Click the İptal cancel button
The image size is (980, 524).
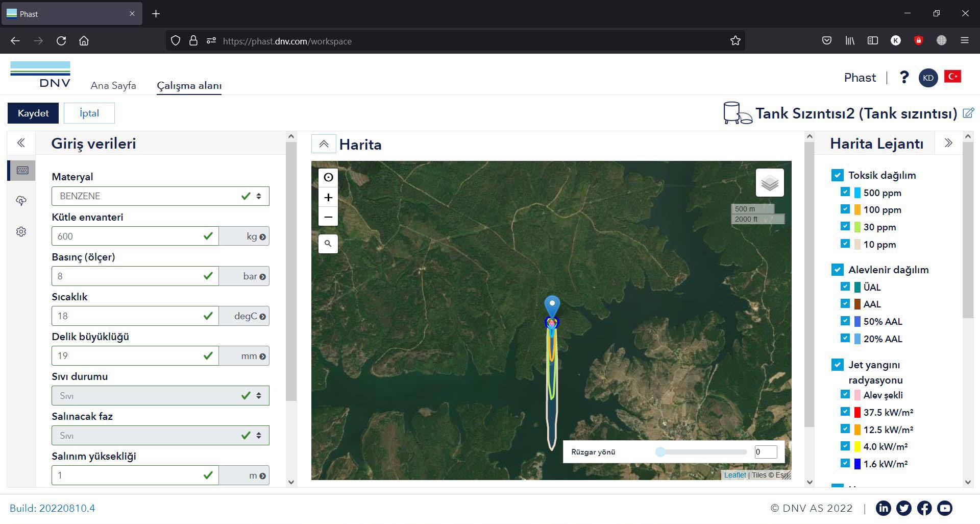point(89,113)
